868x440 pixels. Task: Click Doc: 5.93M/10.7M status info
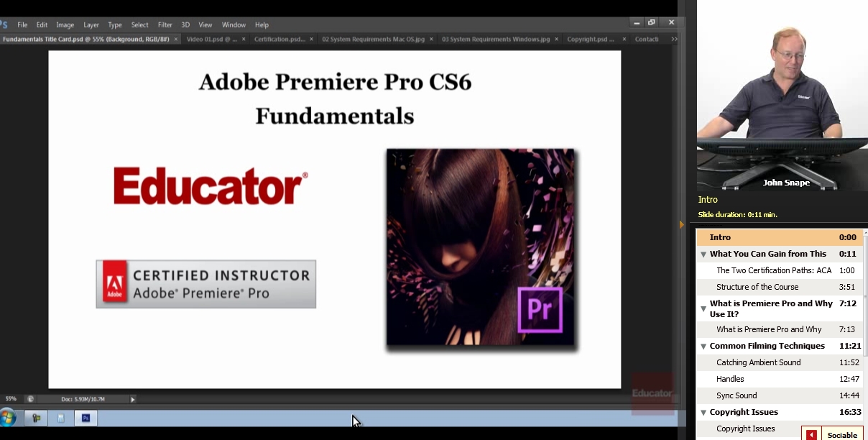pyautogui.click(x=83, y=399)
